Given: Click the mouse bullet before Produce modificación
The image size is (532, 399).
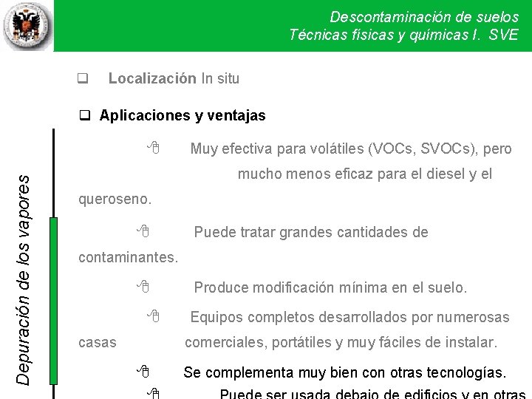Looking at the screenshot, I should (x=143, y=287).
